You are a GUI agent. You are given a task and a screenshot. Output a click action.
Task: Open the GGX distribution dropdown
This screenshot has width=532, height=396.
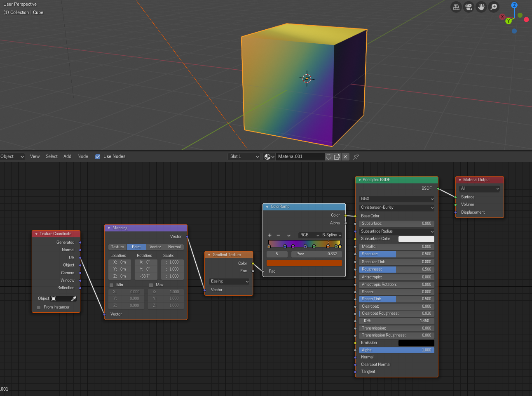397,199
